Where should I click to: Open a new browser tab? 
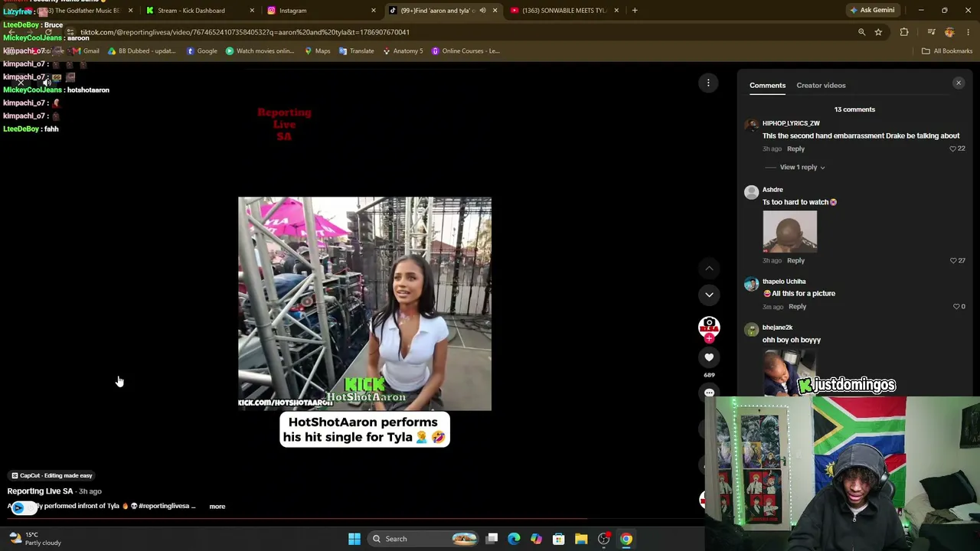pos(635,11)
